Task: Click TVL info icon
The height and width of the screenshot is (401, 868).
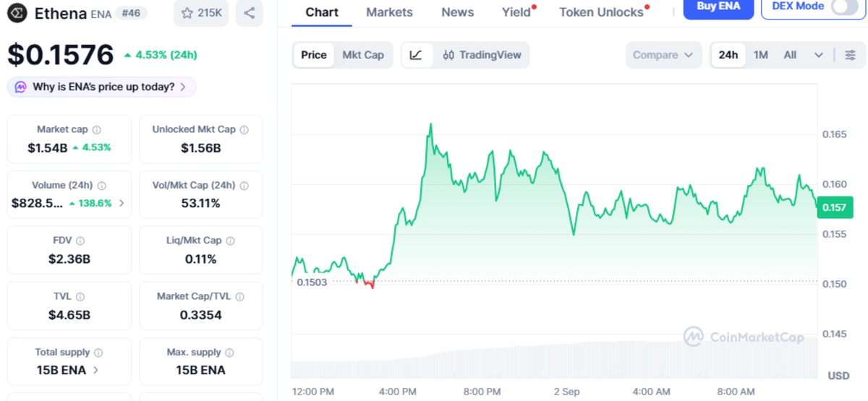Action: (80, 297)
